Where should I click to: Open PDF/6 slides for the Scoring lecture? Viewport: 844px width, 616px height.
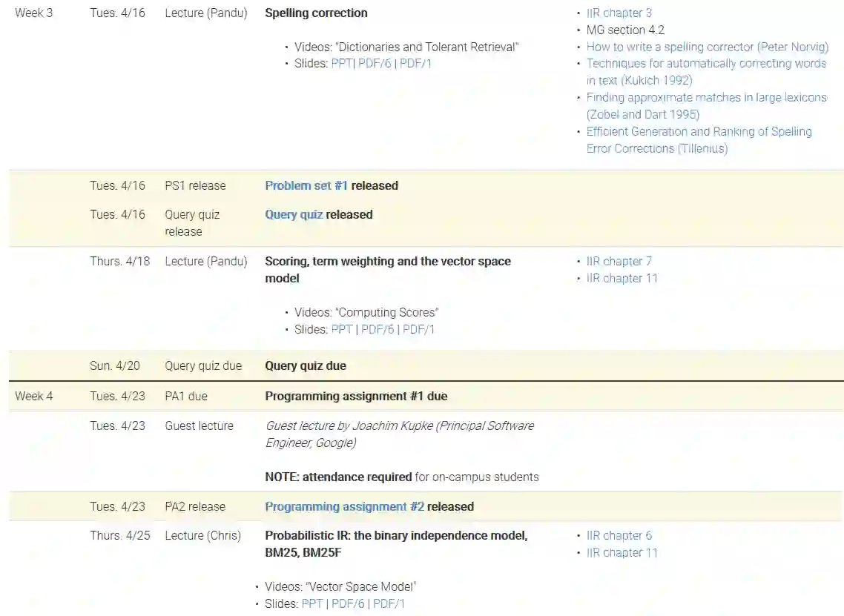pyautogui.click(x=378, y=329)
